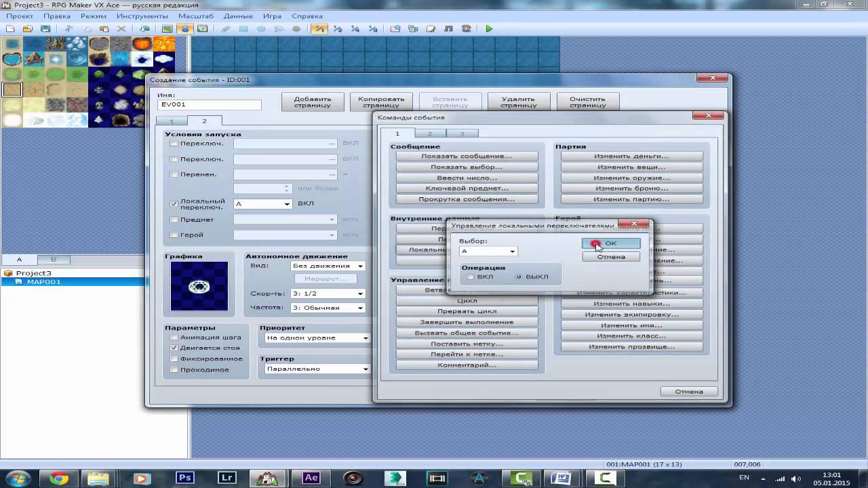Open the Скор-ть speed dropdown
The image size is (868, 488).
[328, 293]
